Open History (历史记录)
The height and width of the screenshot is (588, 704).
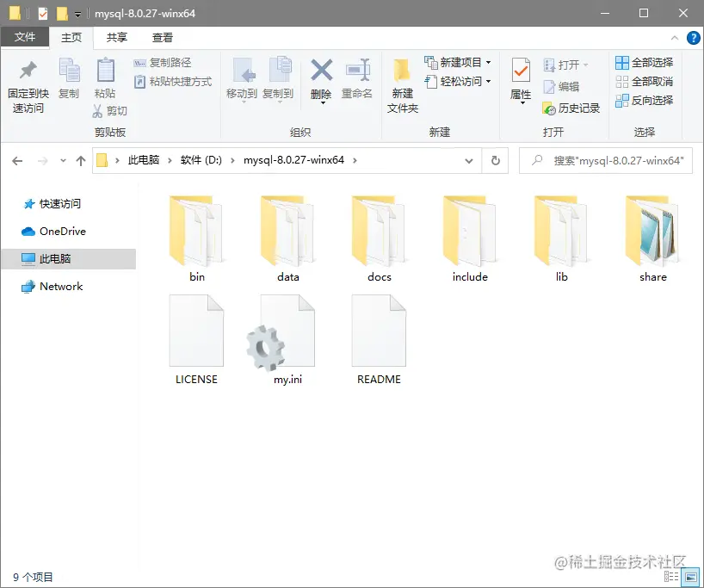click(x=571, y=108)
